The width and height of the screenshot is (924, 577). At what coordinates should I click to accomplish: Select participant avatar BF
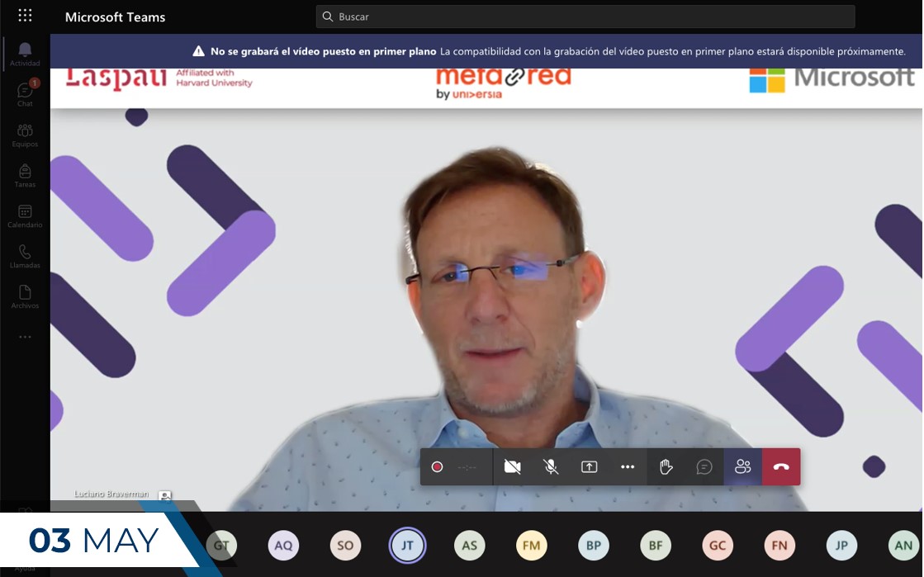click(x=656, y=545)
